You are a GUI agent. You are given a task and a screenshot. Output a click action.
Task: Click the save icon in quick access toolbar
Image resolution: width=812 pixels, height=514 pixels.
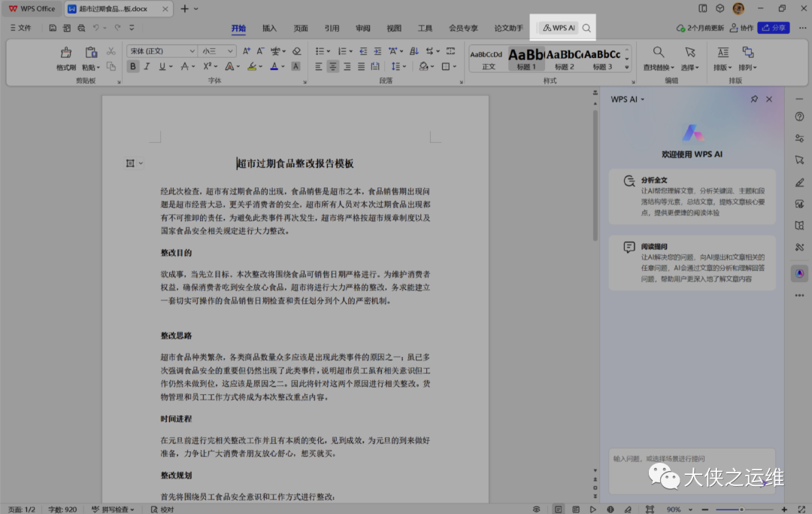(x=53, y=28)
